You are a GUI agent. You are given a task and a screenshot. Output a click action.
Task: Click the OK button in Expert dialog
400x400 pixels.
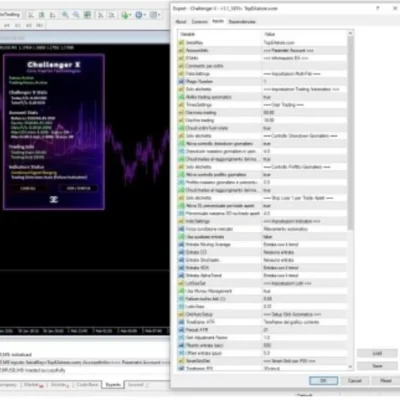(x=323, y=381)
